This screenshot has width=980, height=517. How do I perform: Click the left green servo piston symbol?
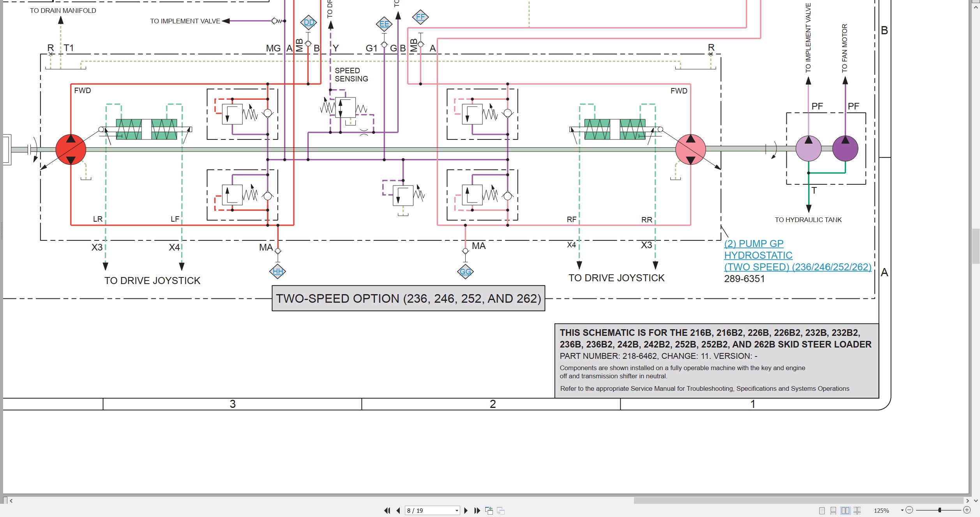pos(147,129)
